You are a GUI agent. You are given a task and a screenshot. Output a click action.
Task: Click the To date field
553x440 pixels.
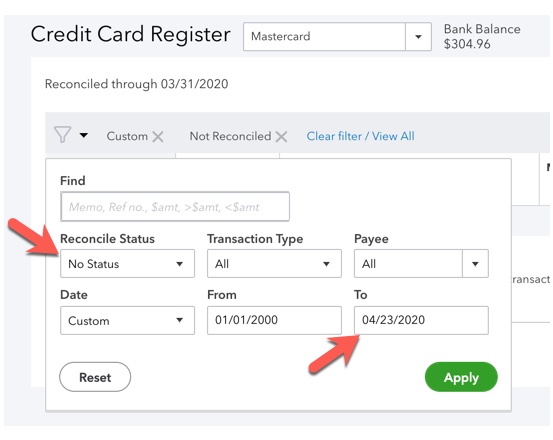click(421, 320)
